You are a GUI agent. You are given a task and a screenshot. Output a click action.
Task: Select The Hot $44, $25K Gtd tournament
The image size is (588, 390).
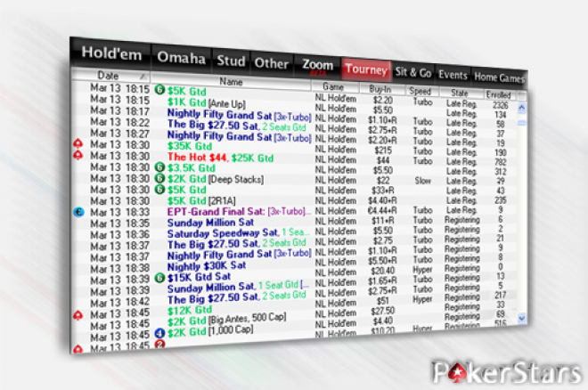pyautogui.click(x=220, y=158)
